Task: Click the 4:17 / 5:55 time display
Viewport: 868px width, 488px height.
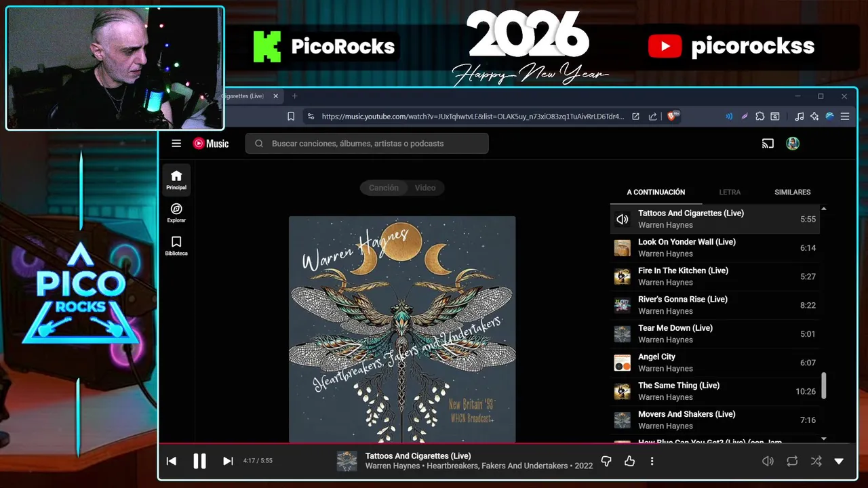Action: click(258, 461)
